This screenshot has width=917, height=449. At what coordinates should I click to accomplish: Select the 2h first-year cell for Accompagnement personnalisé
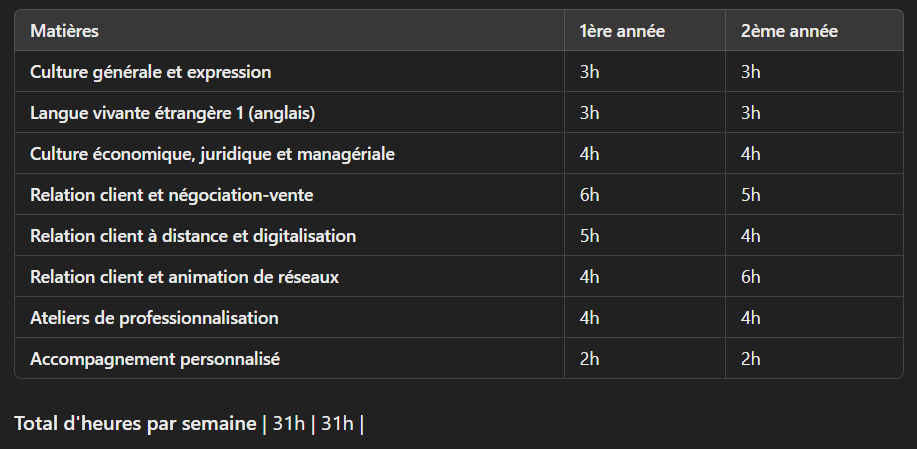coord(590,359)
